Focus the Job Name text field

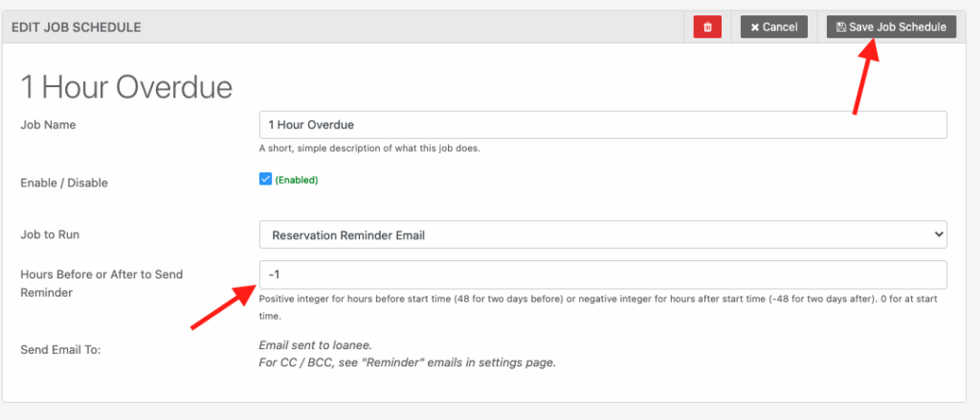coord(603,124)
